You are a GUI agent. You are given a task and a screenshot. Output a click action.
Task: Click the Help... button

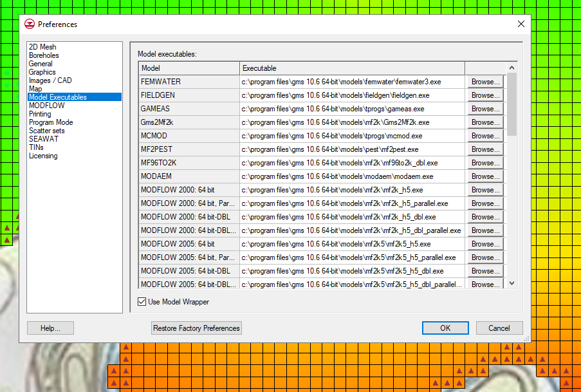point(50,328)
